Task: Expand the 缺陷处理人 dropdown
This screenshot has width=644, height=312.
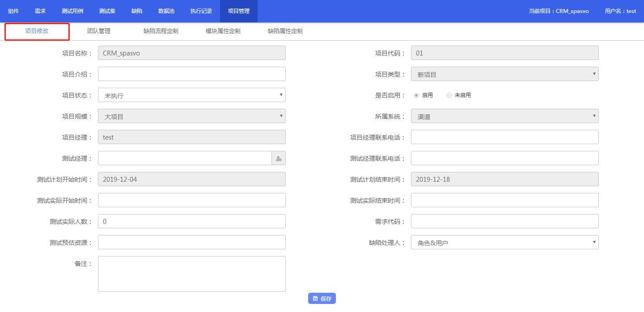Action: (504, 243)
